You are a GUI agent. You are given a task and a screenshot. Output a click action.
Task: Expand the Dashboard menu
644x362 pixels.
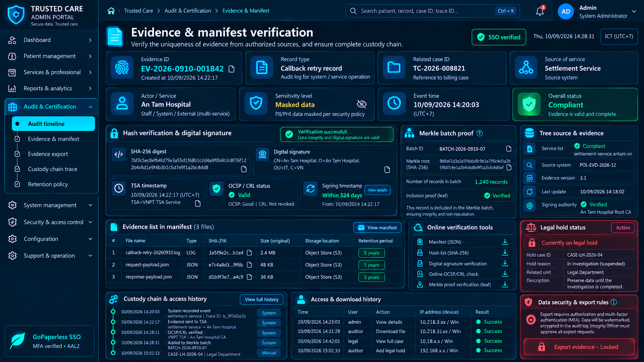coord(50,40)
